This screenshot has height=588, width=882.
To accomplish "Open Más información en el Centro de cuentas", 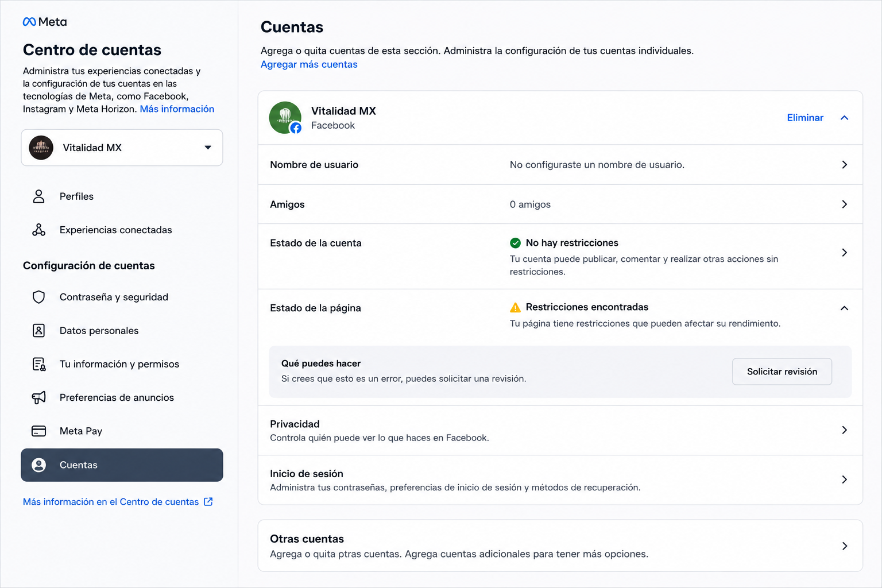I will (118, 502).
